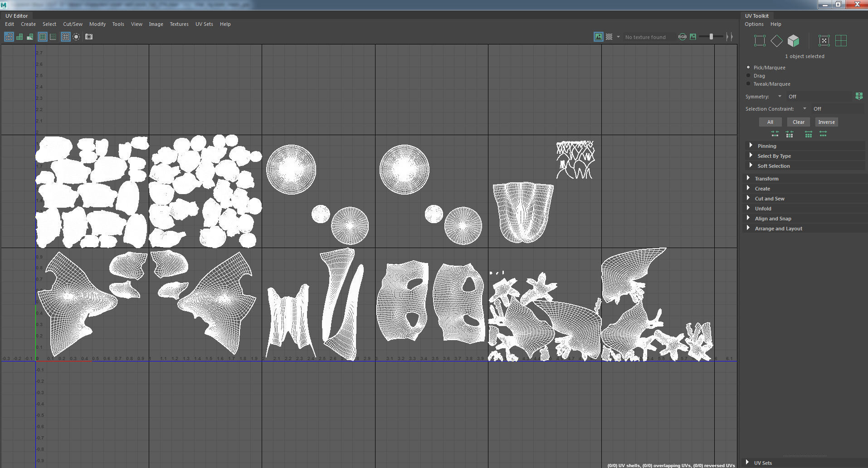The width and height of the screenshot is (868, 468).
Task: Toggle RGB channel display icon
Action: click(682, 37)
